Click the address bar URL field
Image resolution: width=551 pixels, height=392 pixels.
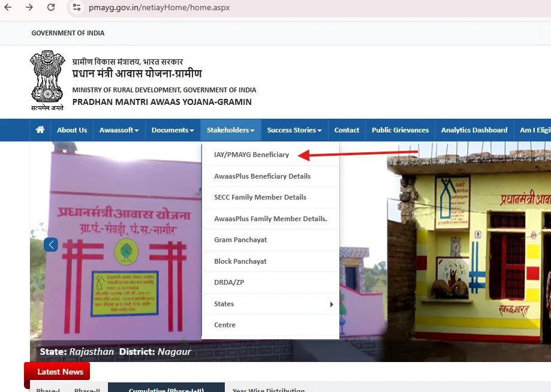[159, 7]
